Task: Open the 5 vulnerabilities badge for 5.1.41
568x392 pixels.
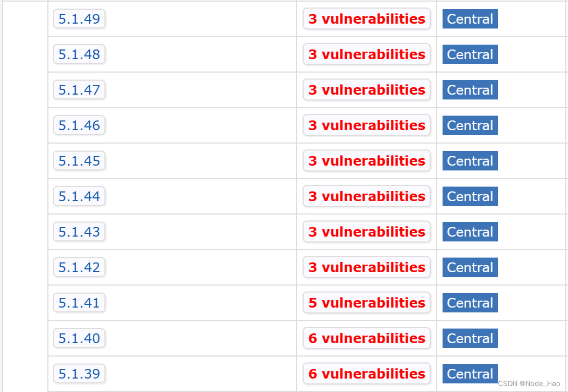Action: 367,303
